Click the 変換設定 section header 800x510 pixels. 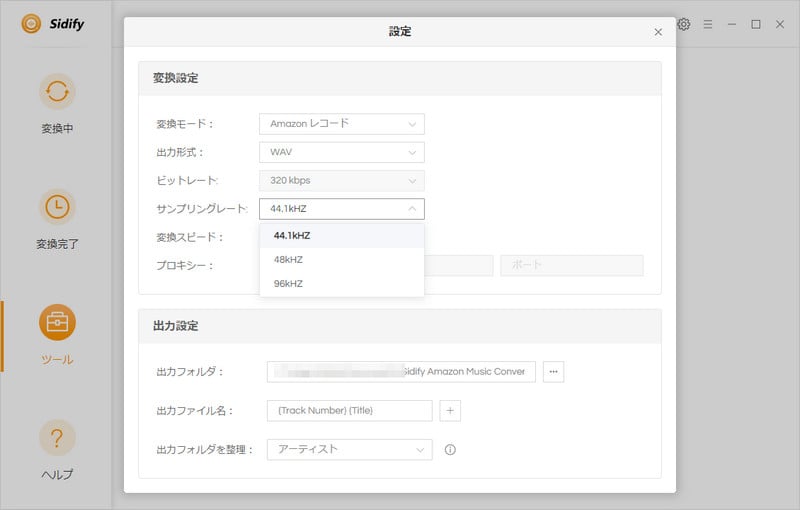coord(400,79)
